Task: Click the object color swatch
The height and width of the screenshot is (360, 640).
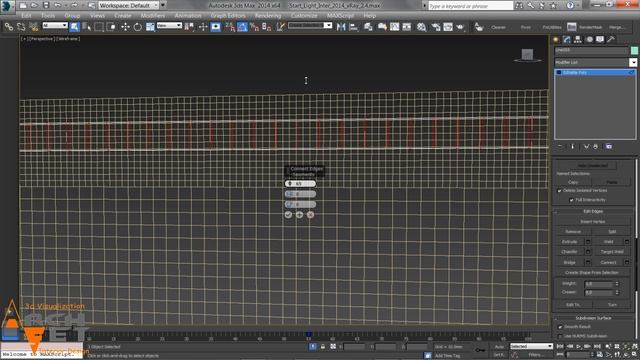Action: (x=634, y=50)
